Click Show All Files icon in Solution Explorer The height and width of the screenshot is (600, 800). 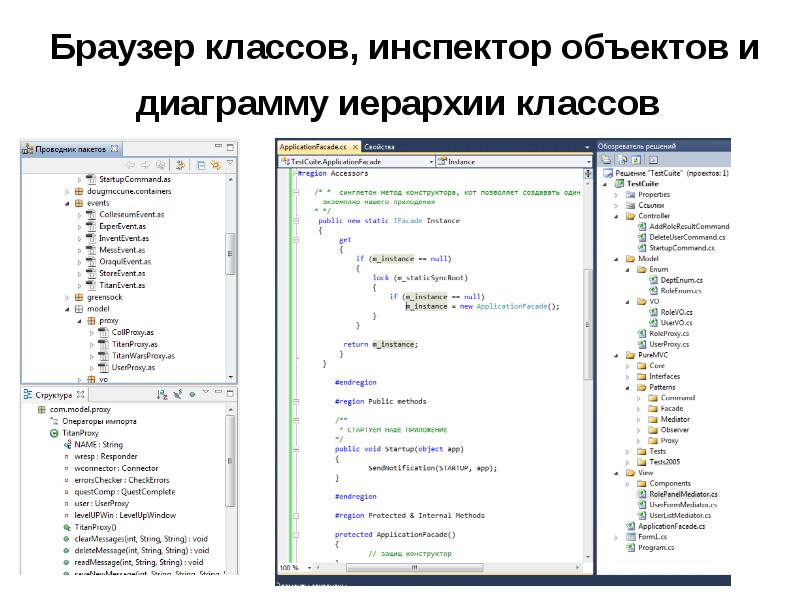pos(622,160)
